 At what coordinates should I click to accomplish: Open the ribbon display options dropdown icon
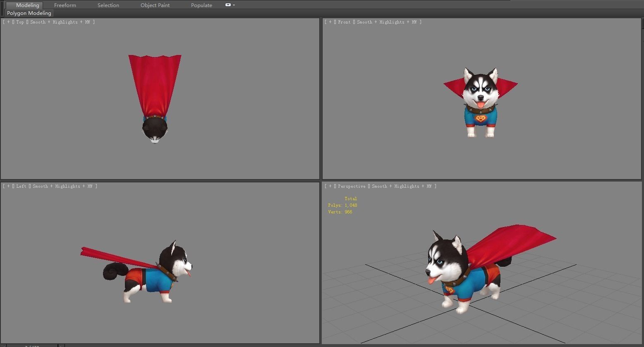230,5
